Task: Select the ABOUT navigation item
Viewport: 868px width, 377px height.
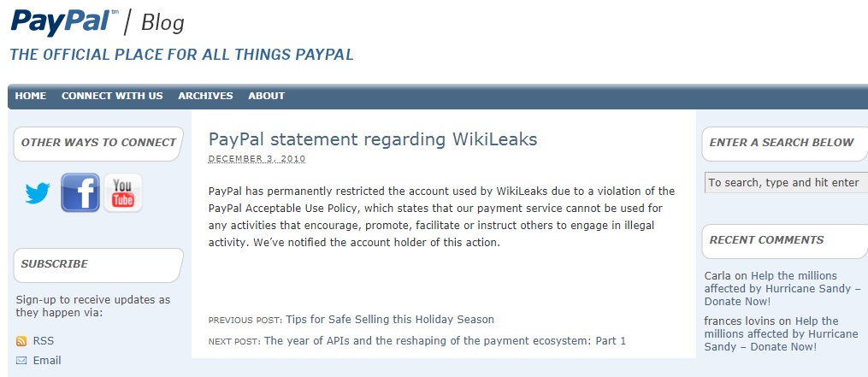Action: coord(266,96)
